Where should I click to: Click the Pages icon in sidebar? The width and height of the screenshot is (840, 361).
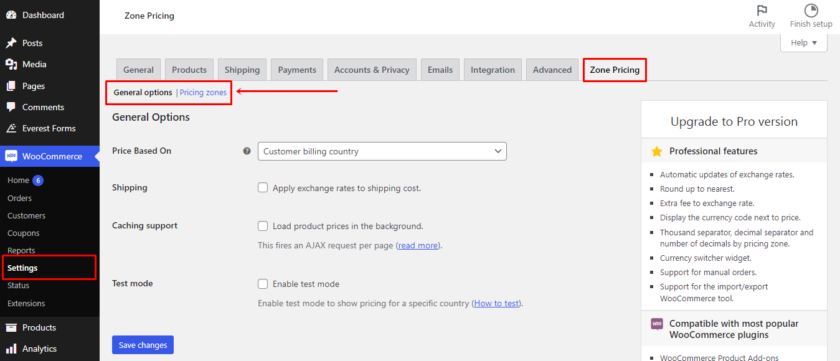click(x=11, y=86)
